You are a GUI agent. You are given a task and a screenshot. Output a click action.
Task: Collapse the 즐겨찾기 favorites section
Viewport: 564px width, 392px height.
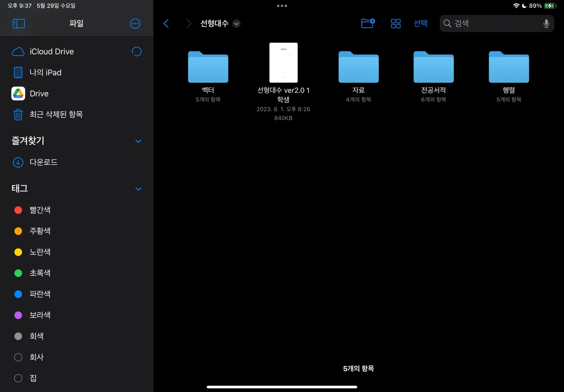(x=138, y=141)
